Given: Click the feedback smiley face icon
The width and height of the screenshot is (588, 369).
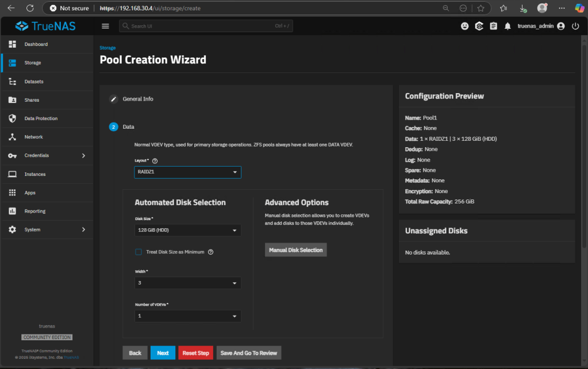Looking at the screenshot, I should coord(465,26).
